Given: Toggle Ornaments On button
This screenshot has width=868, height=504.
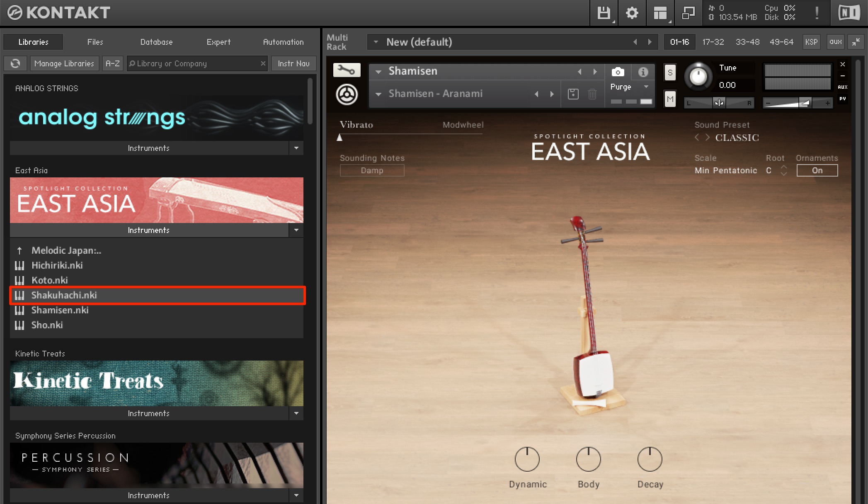Looking at the screenshot, I should 817,170.
